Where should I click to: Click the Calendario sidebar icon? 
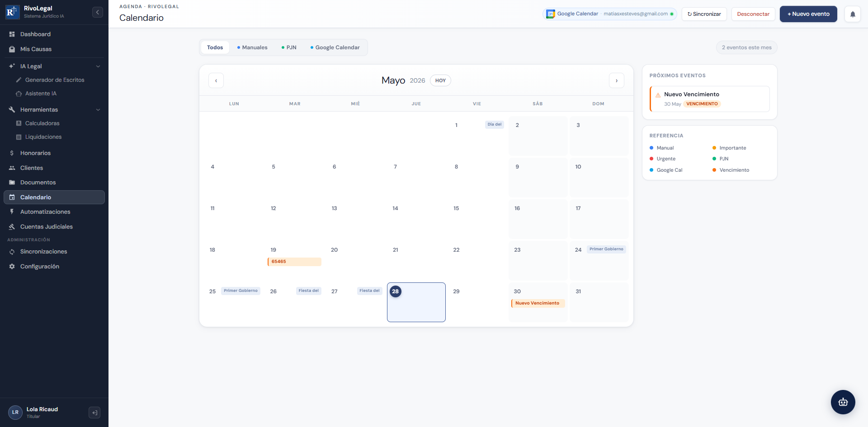12,197
